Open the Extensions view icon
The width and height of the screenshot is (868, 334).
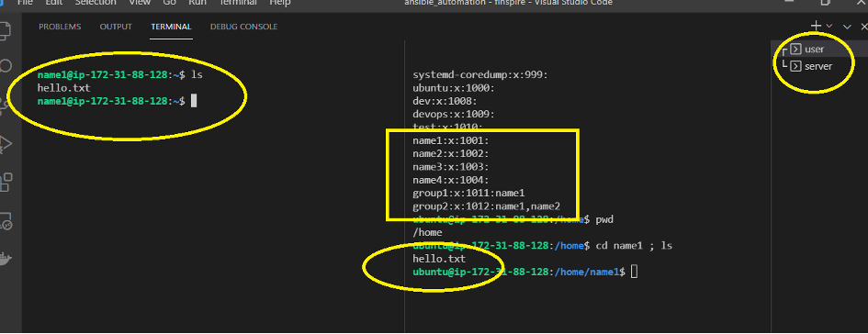6,182
